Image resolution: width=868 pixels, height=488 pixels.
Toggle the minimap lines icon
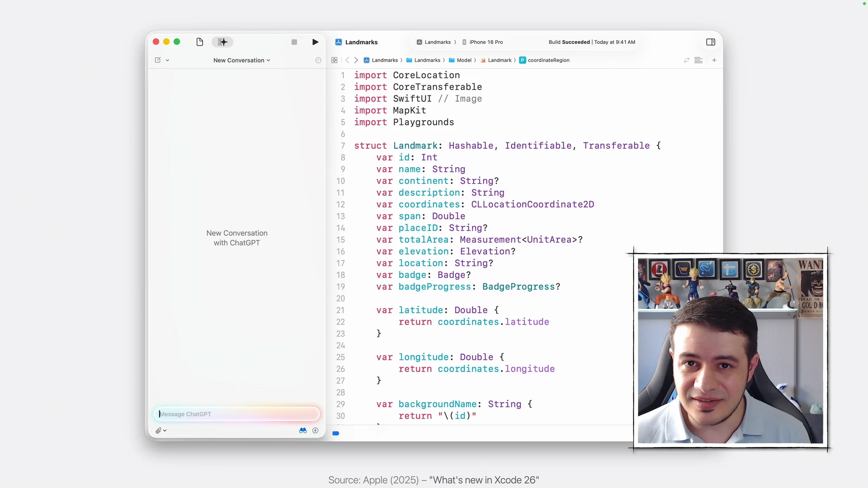(x=699, y=60)
